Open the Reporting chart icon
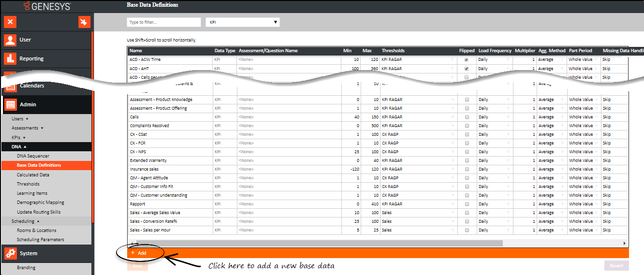The width and height of the screenshot is (644, 275). click(10, 58)
